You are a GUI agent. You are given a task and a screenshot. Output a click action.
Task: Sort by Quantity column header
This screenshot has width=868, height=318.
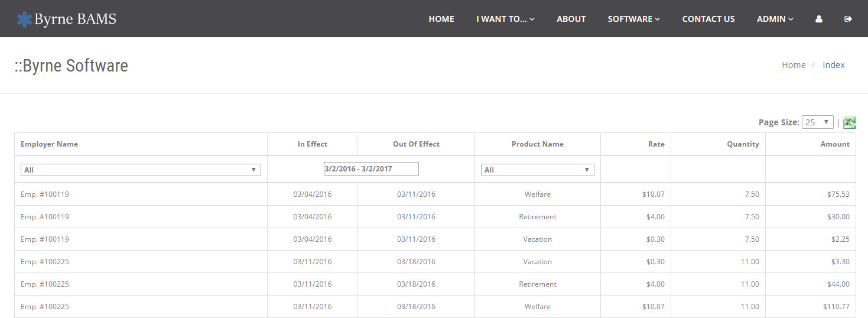743,144
